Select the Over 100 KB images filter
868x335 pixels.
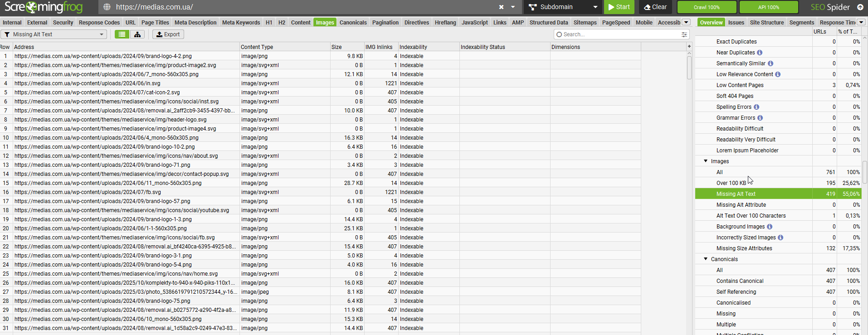click(x=778, y=183)
